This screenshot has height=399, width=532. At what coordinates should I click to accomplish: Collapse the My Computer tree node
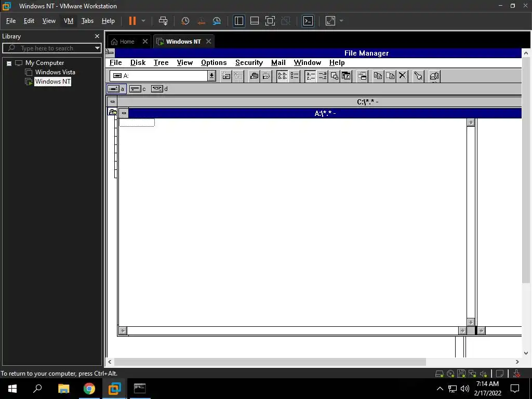pos(9,63)
